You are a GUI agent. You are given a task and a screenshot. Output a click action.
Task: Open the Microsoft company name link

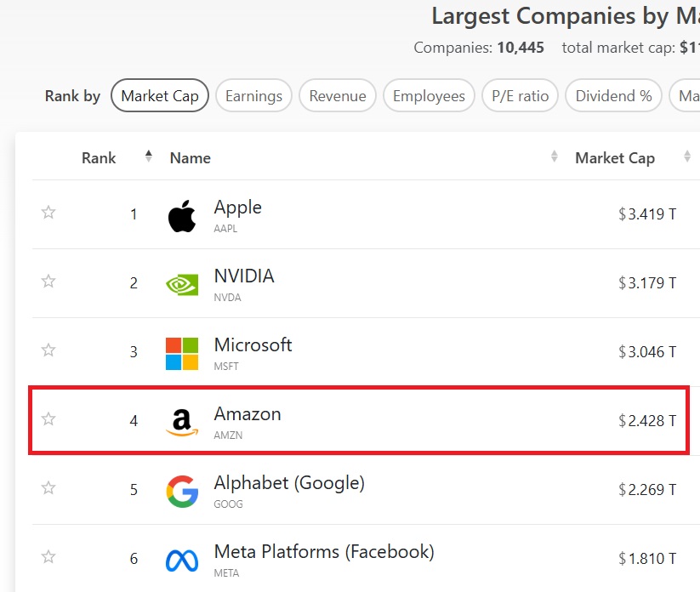point(253,345)
